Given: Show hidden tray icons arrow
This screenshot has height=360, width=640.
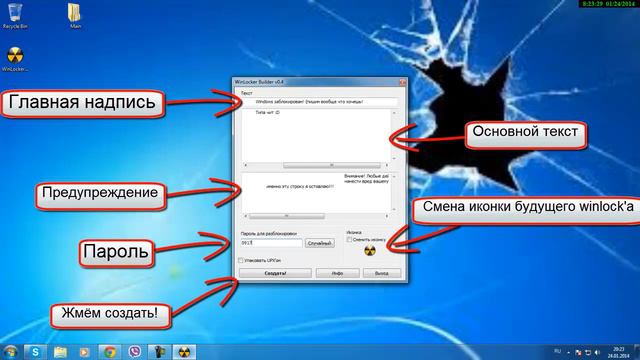Looking at the screenshot, I should tap(569, 352).
